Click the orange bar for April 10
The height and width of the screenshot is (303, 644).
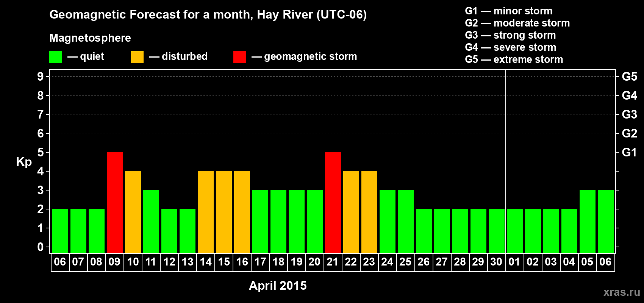[133, 212]
